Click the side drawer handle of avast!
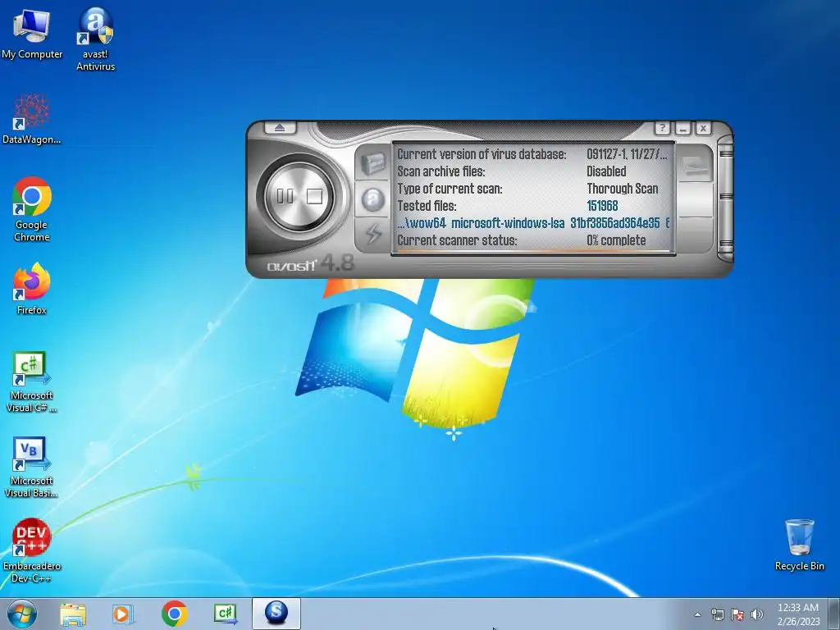 [725, 198]
